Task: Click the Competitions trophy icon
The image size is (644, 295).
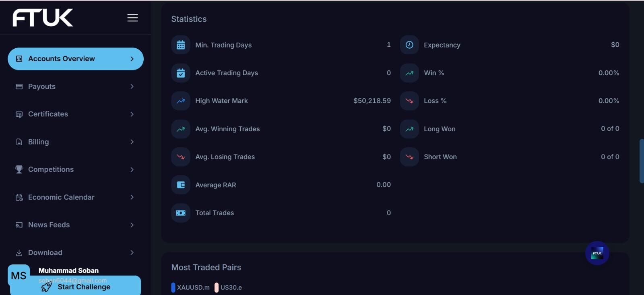Action: coord(19,169)
